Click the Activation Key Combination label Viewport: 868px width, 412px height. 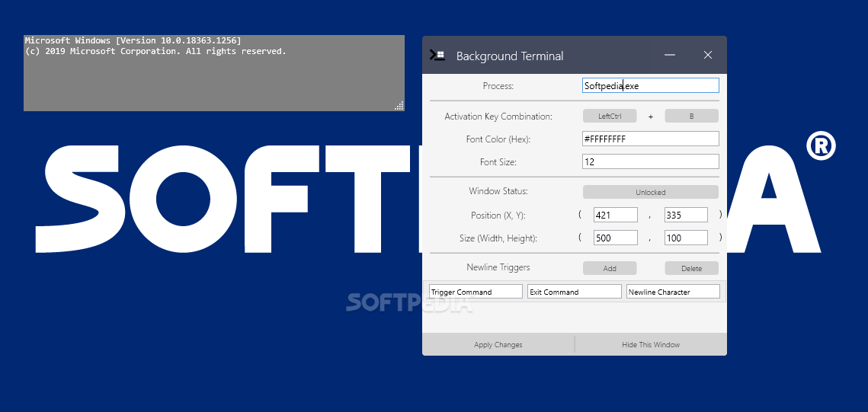coord(498,117)
